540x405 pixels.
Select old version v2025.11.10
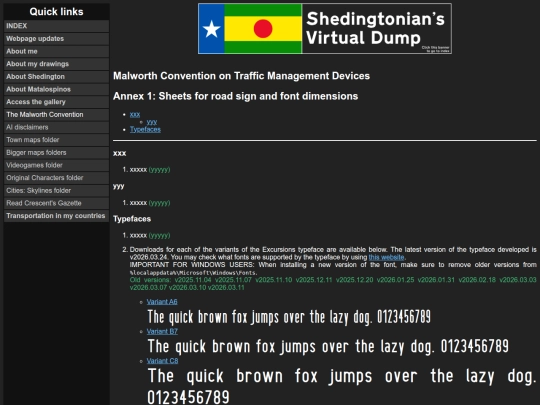click(273, 280)
